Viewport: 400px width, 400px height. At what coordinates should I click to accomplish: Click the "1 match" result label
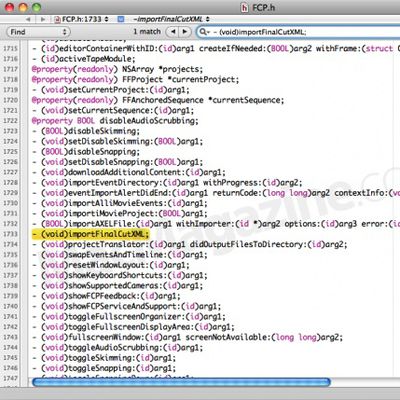[147, 32]
